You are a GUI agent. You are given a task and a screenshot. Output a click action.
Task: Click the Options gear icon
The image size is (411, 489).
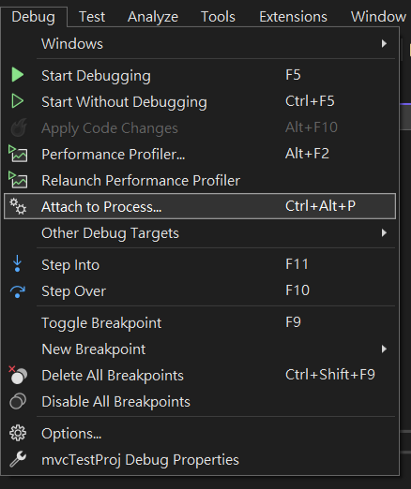(18, 433)
